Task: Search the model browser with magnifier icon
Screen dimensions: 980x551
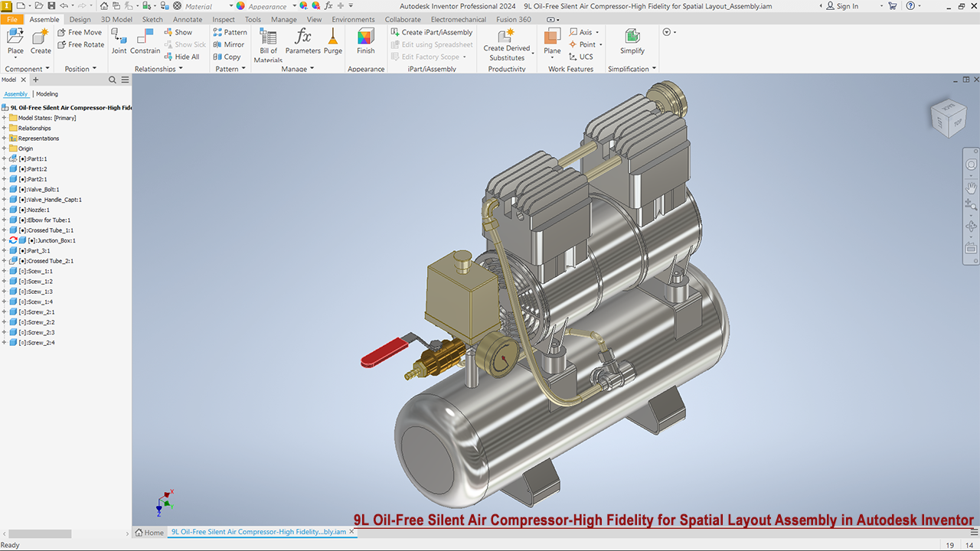Action: [113, 80]
